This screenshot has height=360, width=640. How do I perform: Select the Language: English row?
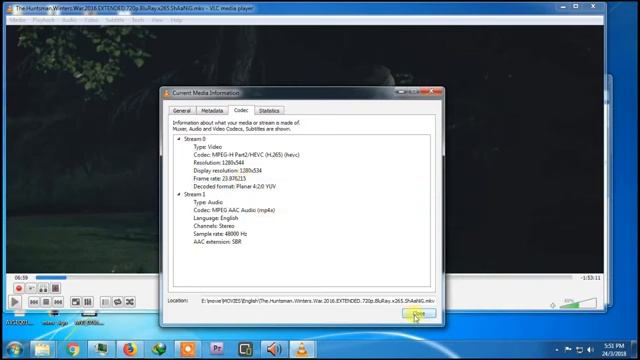click(x=216, y=218)
